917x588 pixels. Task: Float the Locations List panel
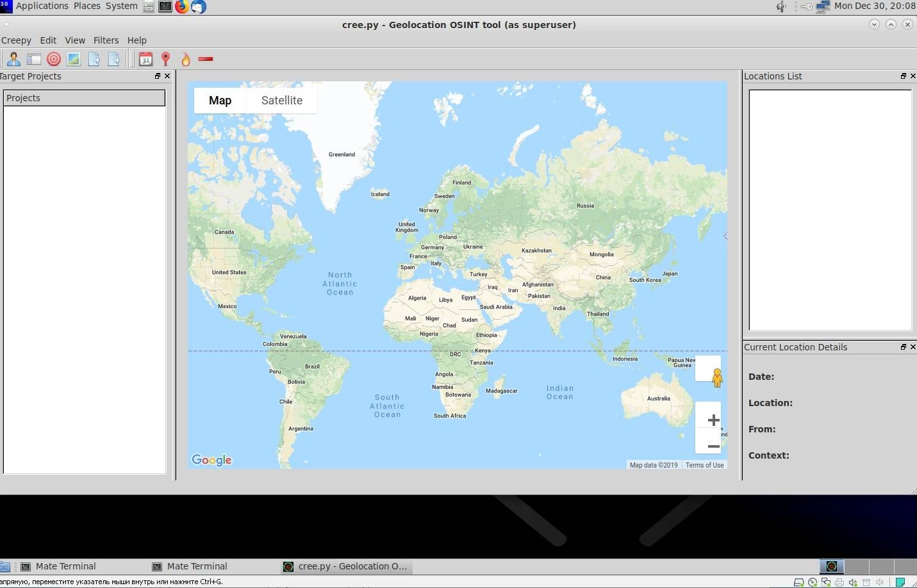click(x=904, y=76)
